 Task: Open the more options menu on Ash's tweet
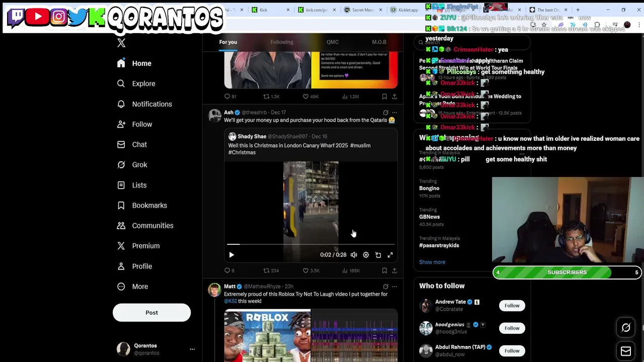394,113
